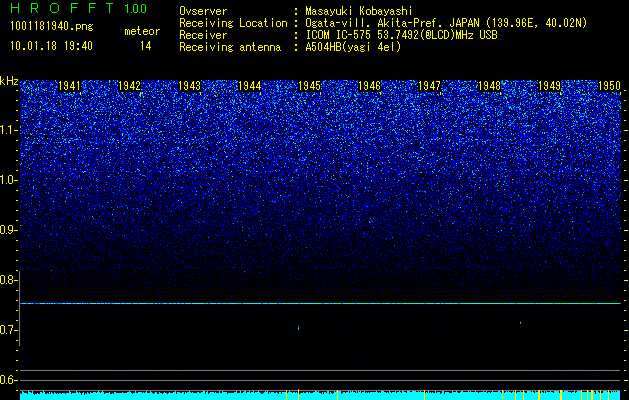Screen dimensions: 629x400
Task: Click the "Receiving Location" label
Action: pos(233,23)
